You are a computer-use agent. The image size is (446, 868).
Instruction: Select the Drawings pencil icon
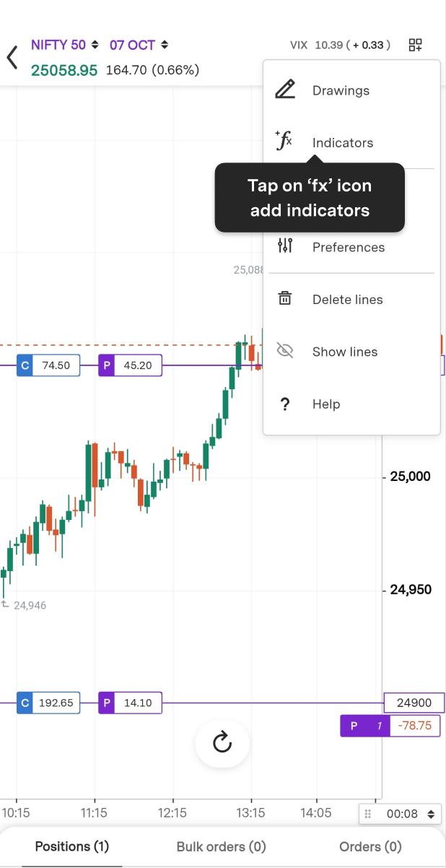coord(285,90)
